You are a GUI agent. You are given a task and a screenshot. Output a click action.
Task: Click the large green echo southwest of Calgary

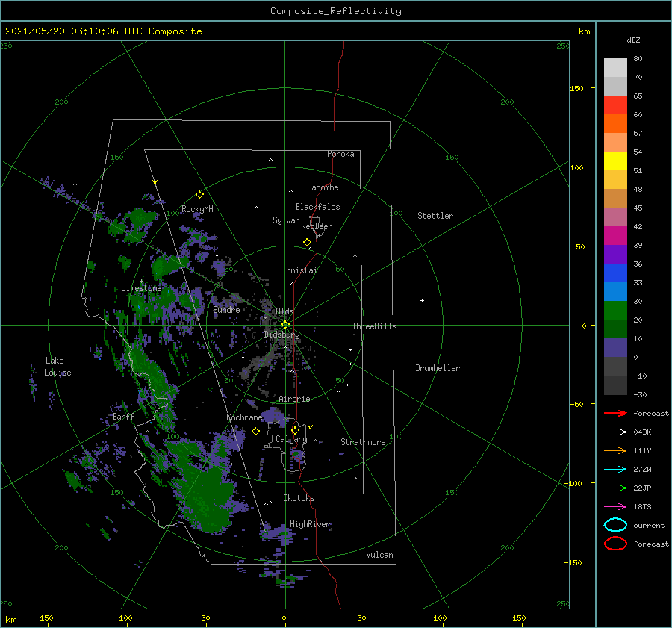pos(206,493)
